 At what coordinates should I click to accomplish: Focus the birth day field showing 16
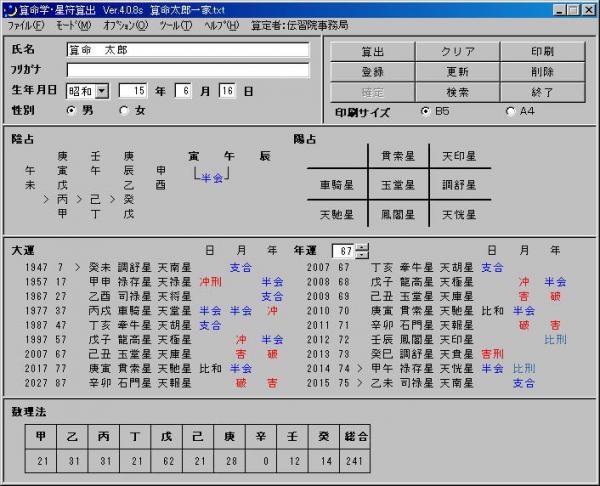click(227, 91)
